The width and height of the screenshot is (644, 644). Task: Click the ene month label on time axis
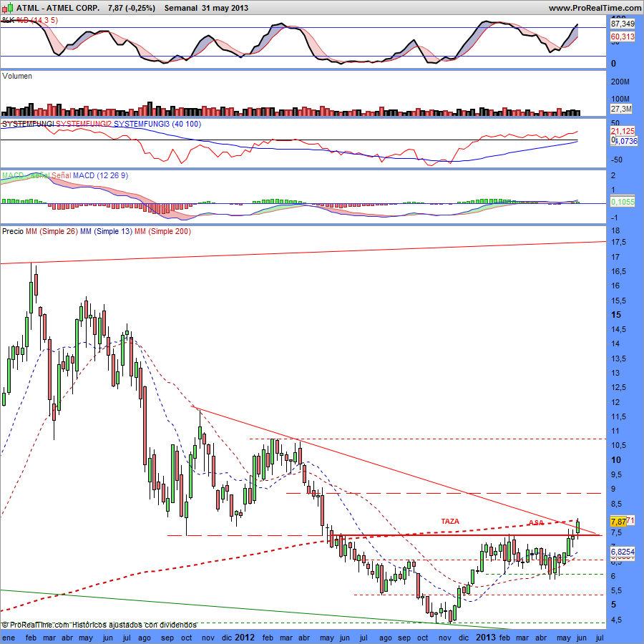(x=9, y=638)
